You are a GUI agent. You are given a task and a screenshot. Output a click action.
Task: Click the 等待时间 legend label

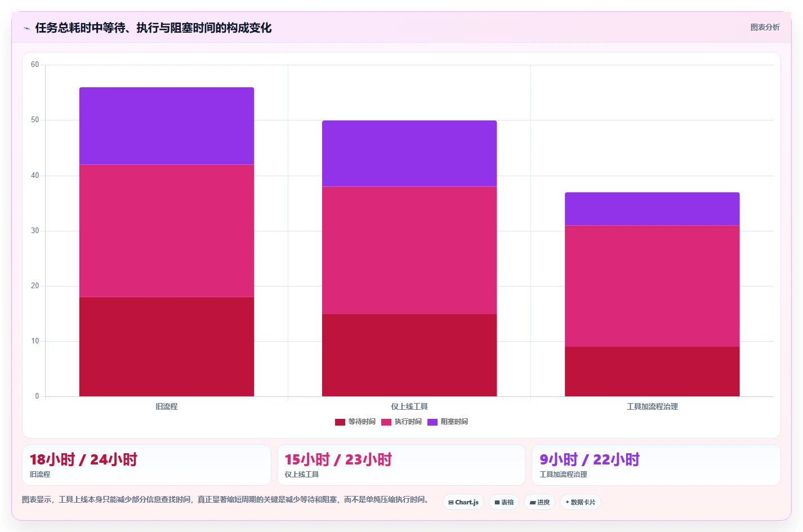pos(362,422)
